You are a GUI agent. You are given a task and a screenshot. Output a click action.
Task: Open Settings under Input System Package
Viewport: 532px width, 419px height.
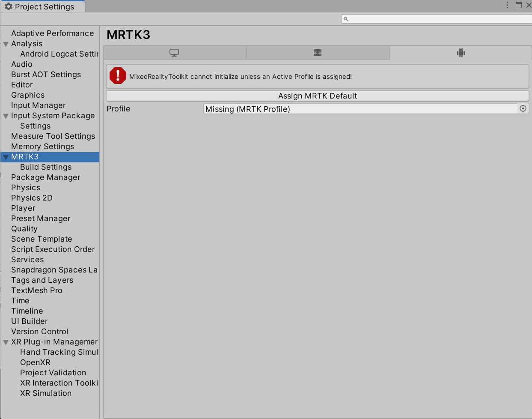click(35, 126)
